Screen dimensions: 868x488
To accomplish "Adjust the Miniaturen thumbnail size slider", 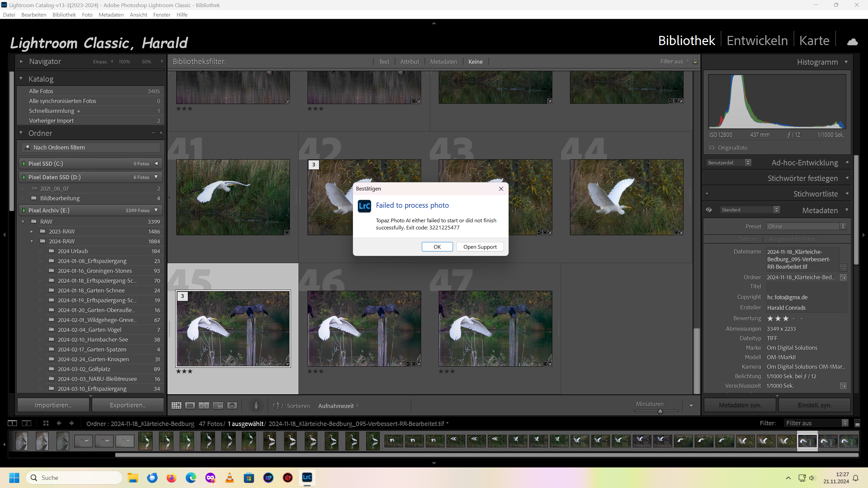I will (660, 411).
